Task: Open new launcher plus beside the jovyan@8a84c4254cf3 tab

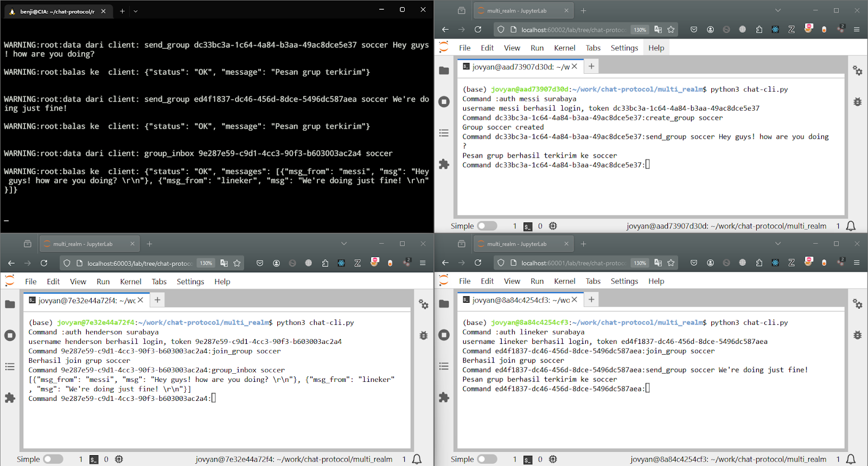Action: point(591,299)
